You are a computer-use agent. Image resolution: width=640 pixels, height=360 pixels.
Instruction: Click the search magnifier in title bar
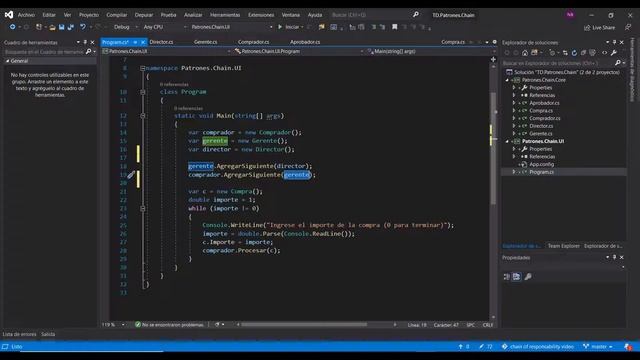coord(416,15)
